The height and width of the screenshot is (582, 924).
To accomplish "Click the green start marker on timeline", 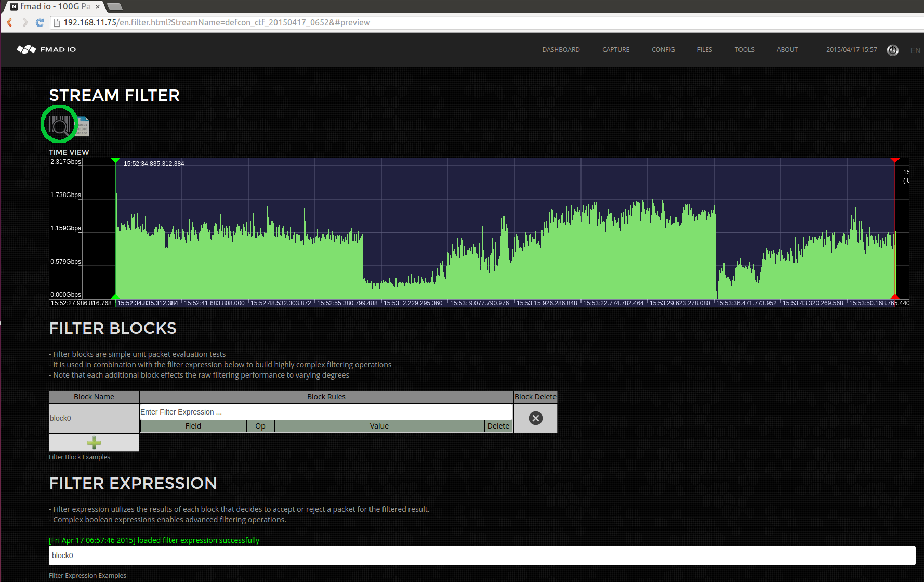I will pyautogui.click(x=115, y=161).
